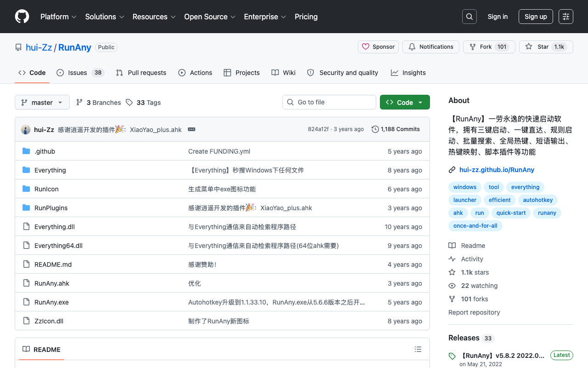Open Security and quality tab
The height and width of the screenshot is (368, 588).
click(343, 73)
